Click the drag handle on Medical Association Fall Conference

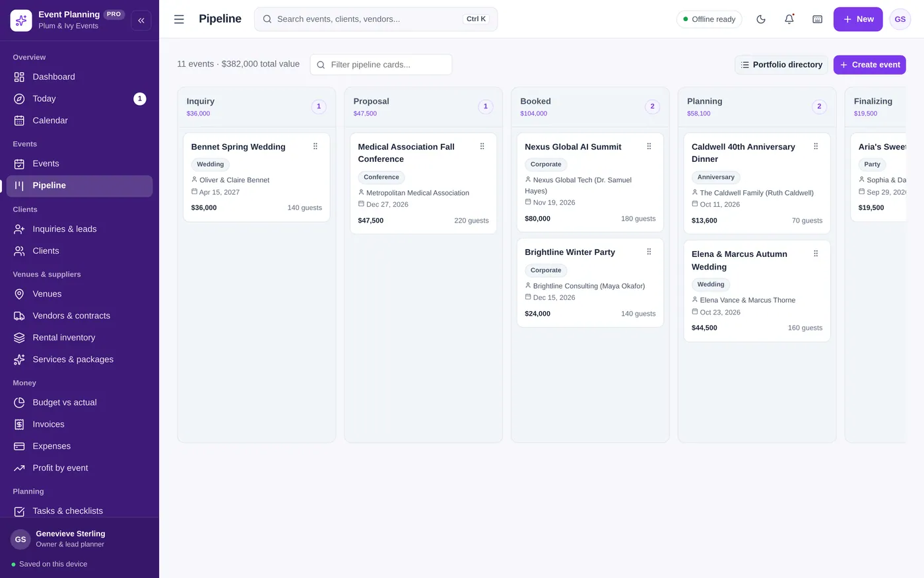(482, 147)
